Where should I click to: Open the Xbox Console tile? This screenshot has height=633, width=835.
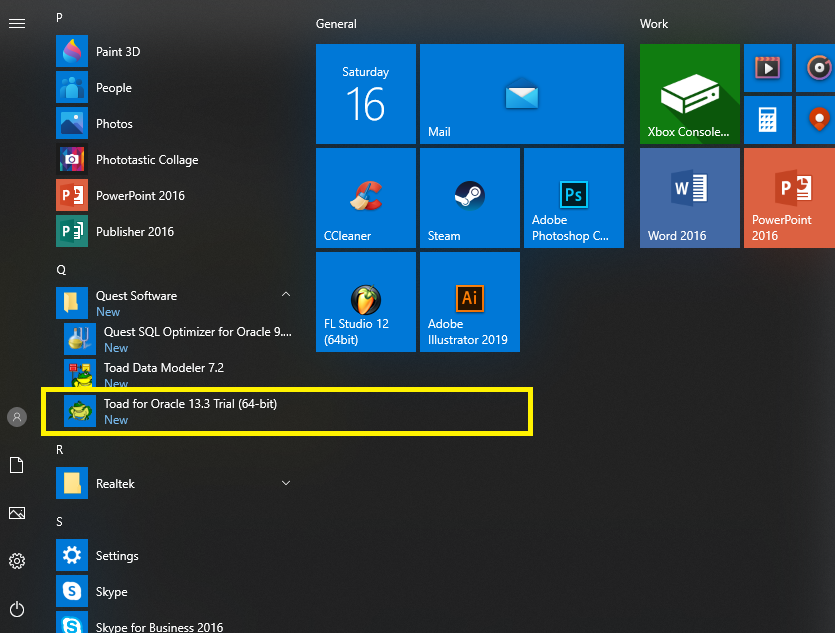690,94
